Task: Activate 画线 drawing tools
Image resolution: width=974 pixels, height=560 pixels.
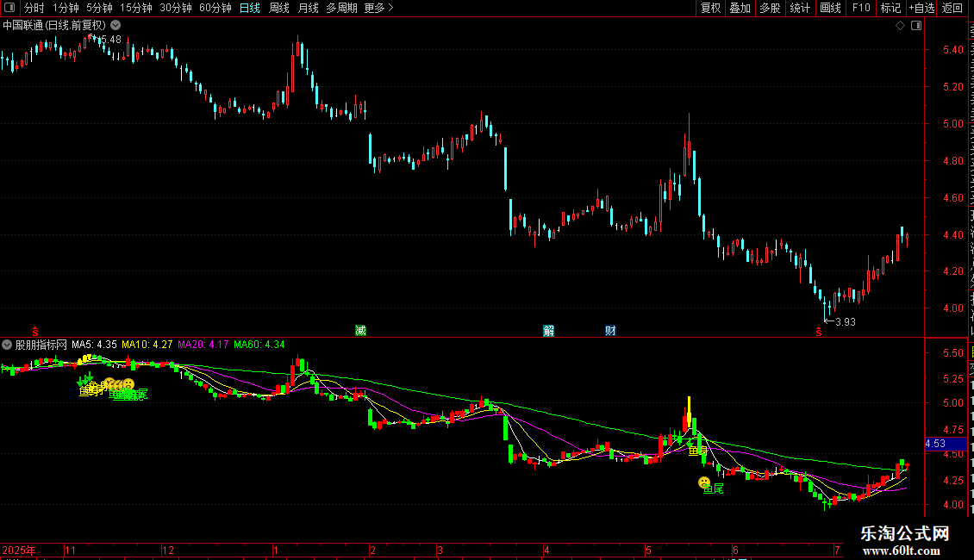Action: click(x=830, y=8)
